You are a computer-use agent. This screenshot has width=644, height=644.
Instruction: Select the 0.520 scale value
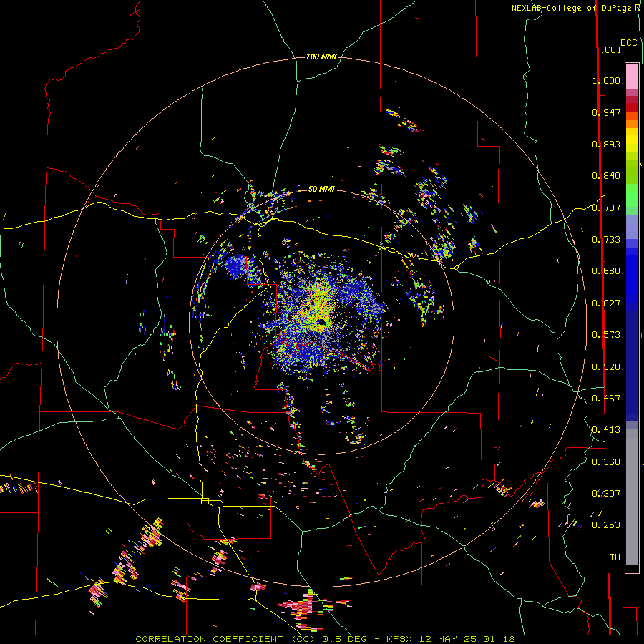[x=606, y=367]
